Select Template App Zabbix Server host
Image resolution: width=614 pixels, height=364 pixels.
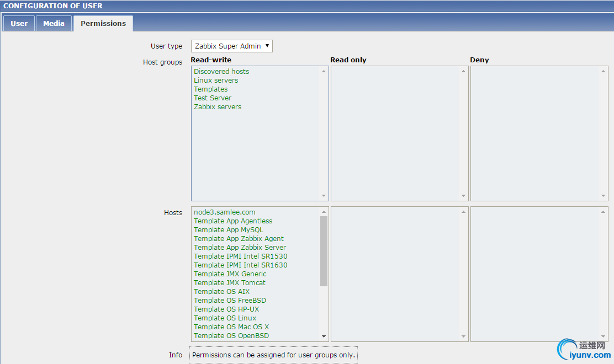click(240, 248)
